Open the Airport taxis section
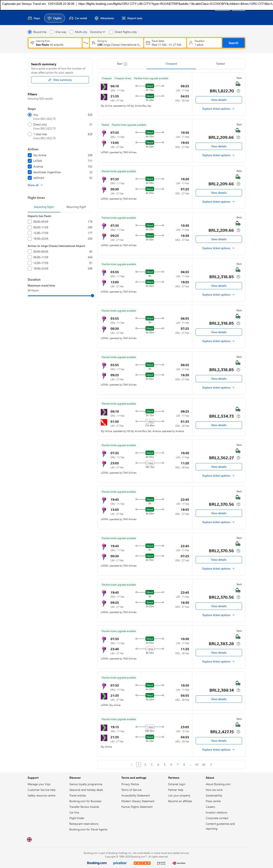 pos(132,18)
